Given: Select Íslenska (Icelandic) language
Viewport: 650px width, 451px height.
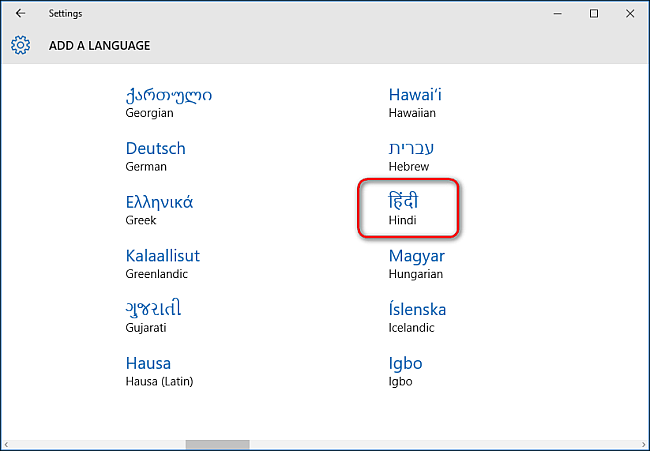Looking at the screenshot, I should point(417,317).
